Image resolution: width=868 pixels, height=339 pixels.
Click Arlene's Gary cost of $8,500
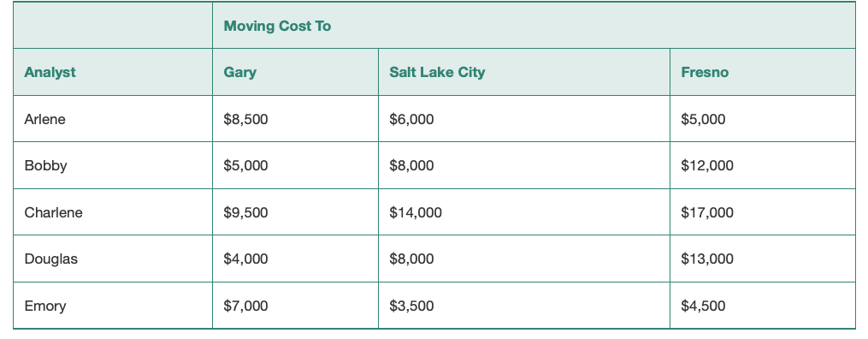click(x=245, y=119)
